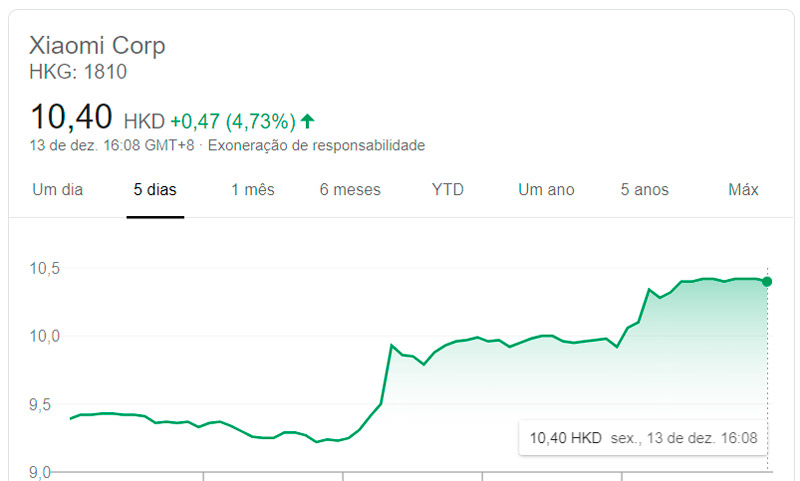Image resolution: width=800 pixels, height=481 pixels.
Task: Open the 5 anos range tab
Action: [x=644, y=190]
